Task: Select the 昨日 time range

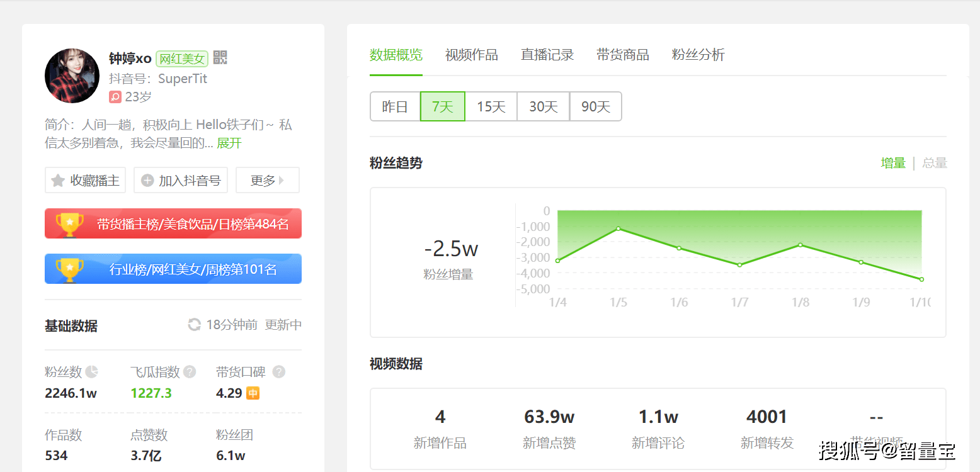Action: click(395, 106)
